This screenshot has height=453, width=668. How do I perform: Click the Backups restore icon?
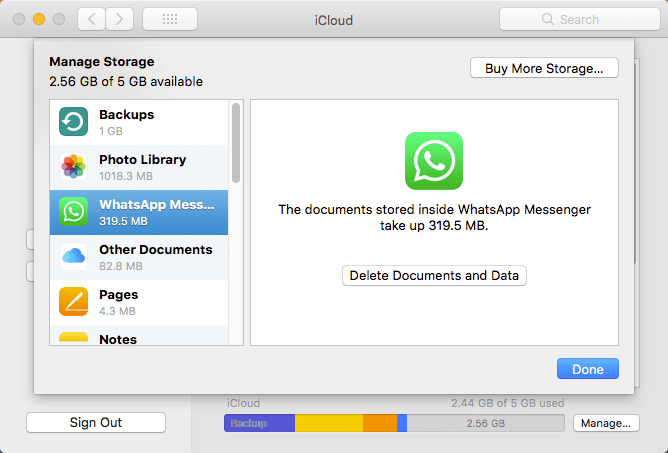pos(73,122)
